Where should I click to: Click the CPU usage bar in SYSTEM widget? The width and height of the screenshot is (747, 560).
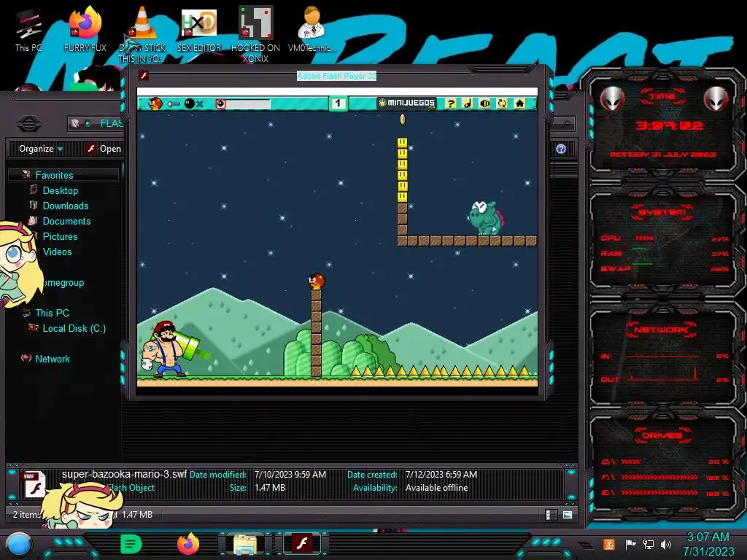pos(644,238)
